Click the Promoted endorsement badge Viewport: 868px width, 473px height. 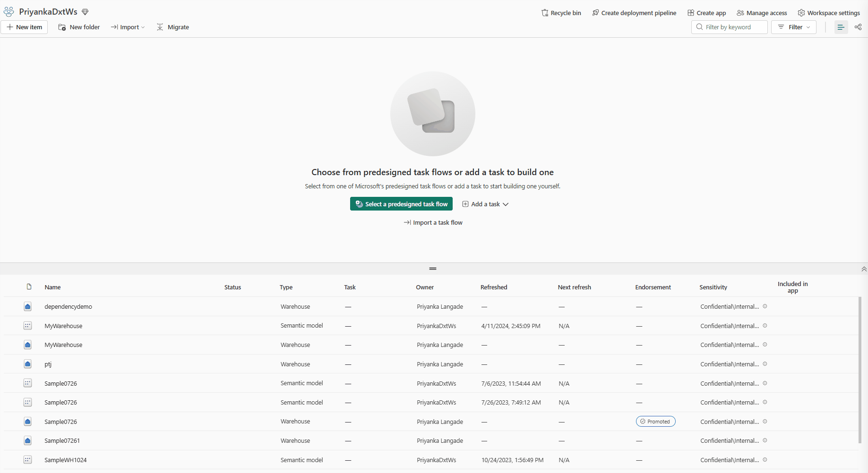pyautogui.click(x=655, y=422)
